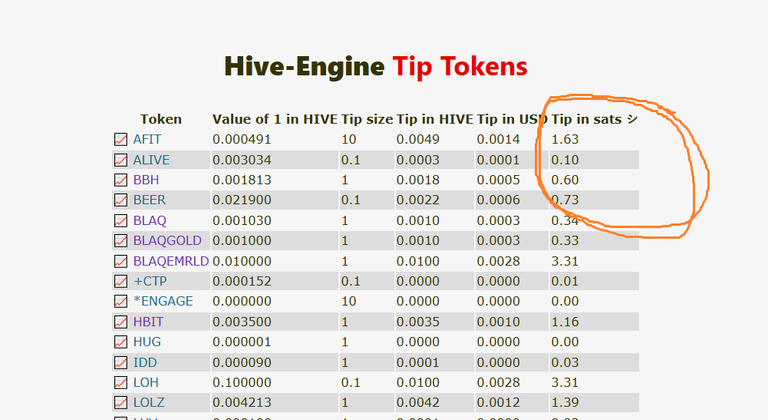This screenshot has height=420, width=768.
Task: Select LOLZ value 0.004213
Action: point(241,402)
